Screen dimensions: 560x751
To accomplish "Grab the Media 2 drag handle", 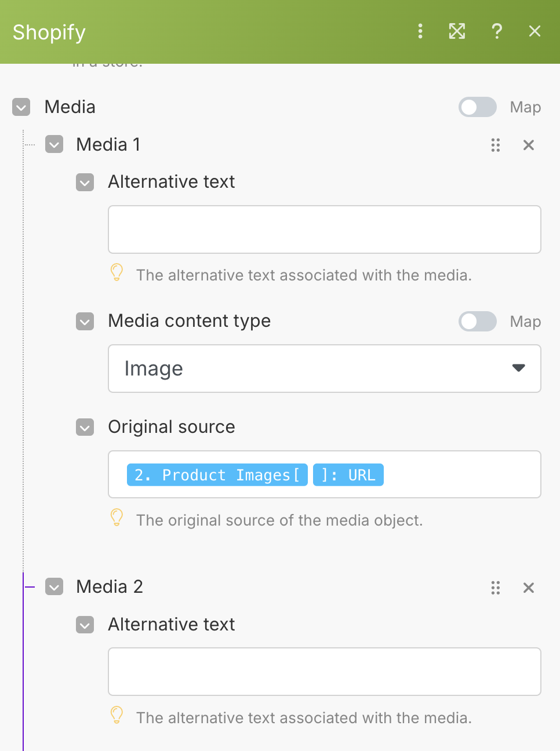I will 496,588.
